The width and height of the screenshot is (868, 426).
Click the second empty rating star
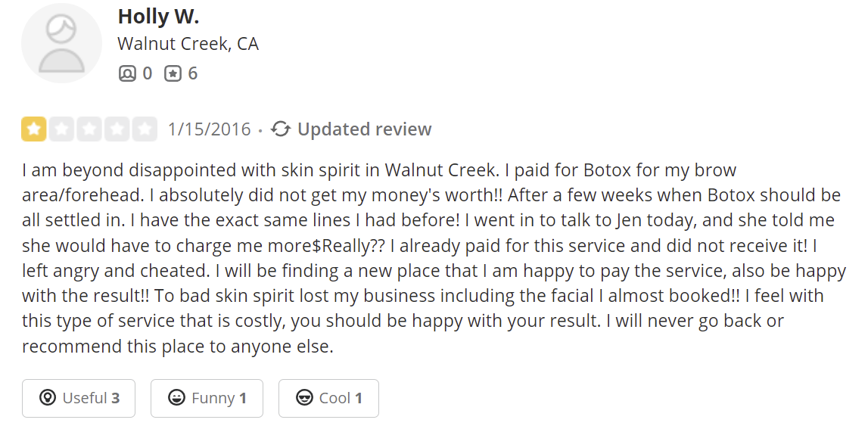(62, 129)
